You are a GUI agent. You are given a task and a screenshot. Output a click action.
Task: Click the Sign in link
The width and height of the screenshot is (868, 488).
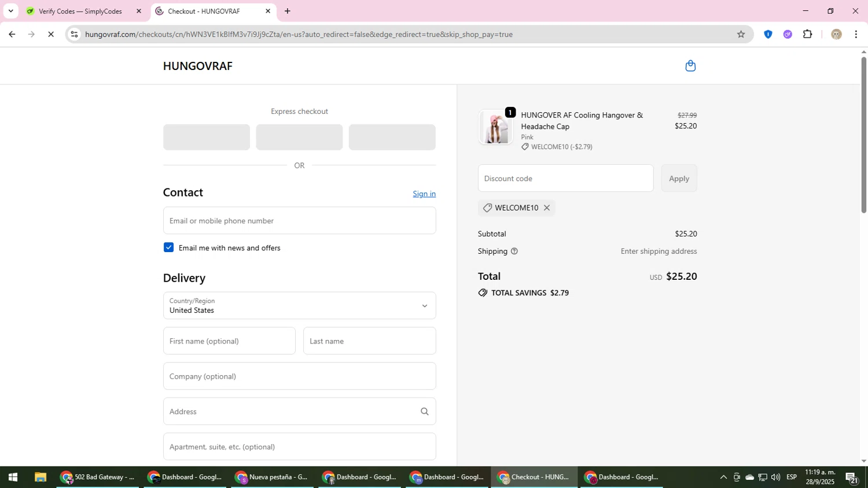(x=424, y=194)
